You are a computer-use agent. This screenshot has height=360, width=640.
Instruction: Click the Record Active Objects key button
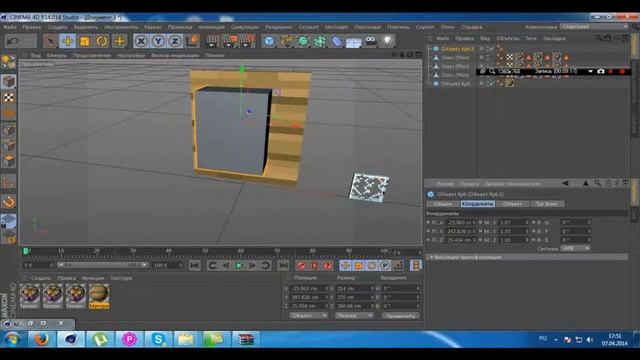point(301,266)
